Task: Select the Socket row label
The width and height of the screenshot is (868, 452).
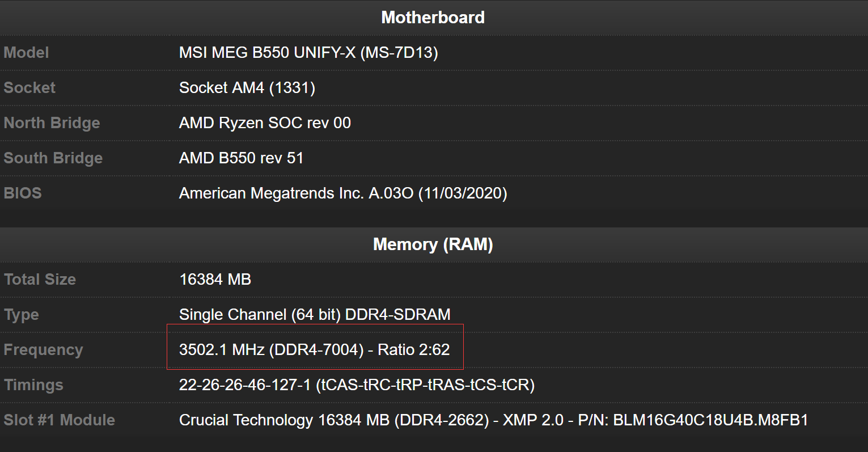Action: click(x=29, y=88)
